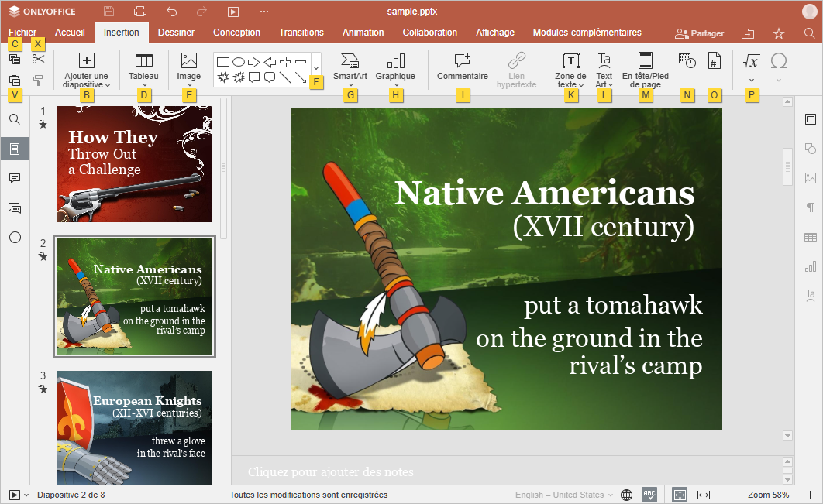Open the comments panel in left sidebar

[15, 178]
